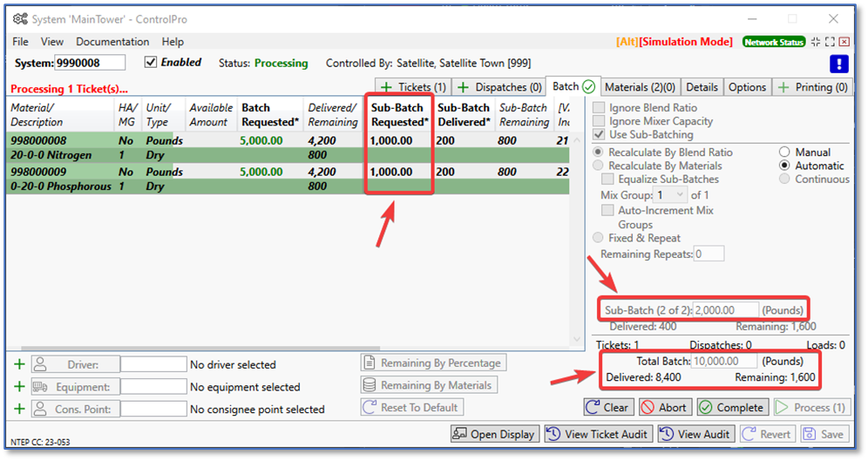
Task: Click the blue exclamation alert icon
Action: (x=838, y=64)
